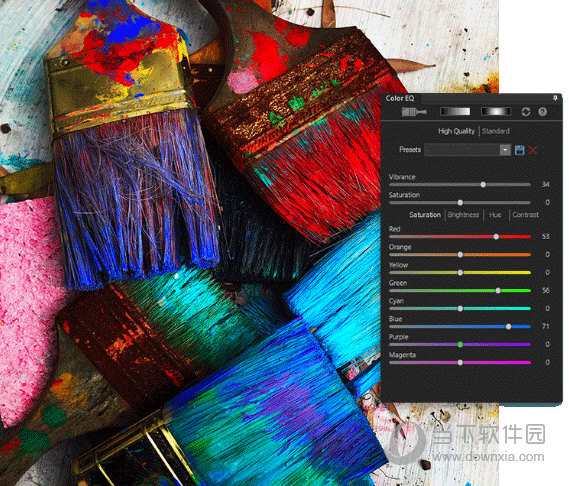Click the Vibrance value 34
This screenshot has height=486, width=569.
click(545, 185)
